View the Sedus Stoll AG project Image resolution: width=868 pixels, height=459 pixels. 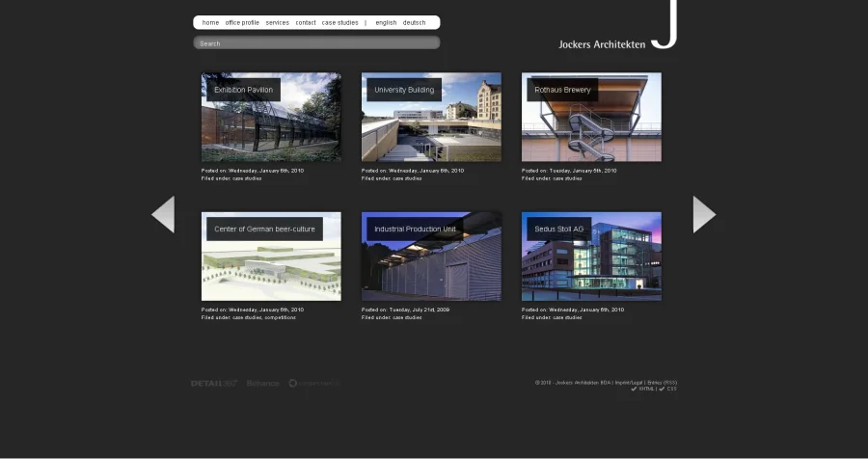click(x=591, y=256)
